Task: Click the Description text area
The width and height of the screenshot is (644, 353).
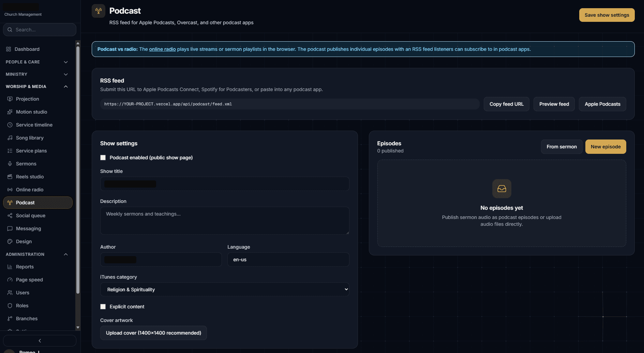Action: pos(225,221)
